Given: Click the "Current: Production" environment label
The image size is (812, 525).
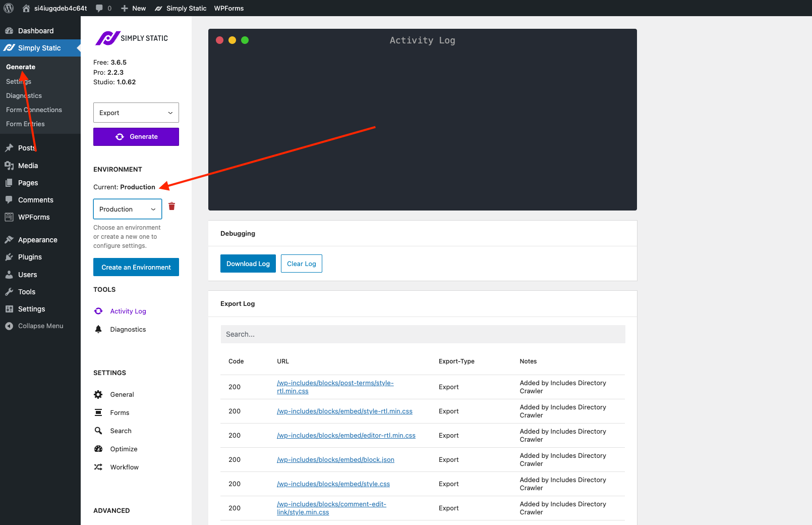Looking at the screenshot, I should pos(124,187).
